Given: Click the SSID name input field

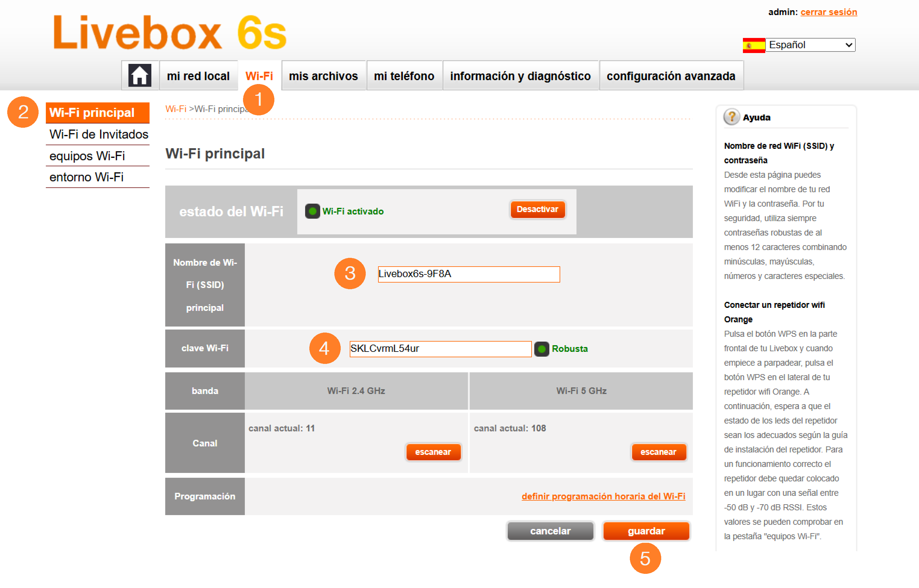Looking at the screenshot, I should (x=469, y=274).
